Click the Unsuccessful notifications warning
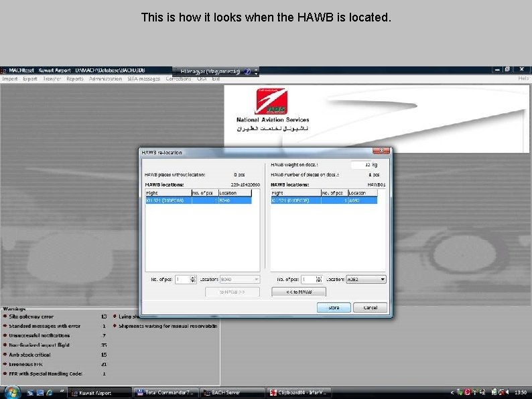This screenshot has width=532, height=399. point(40,335)
